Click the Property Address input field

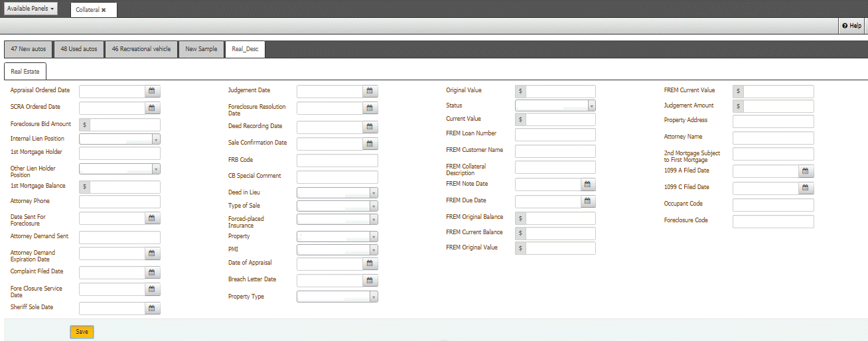772,121
